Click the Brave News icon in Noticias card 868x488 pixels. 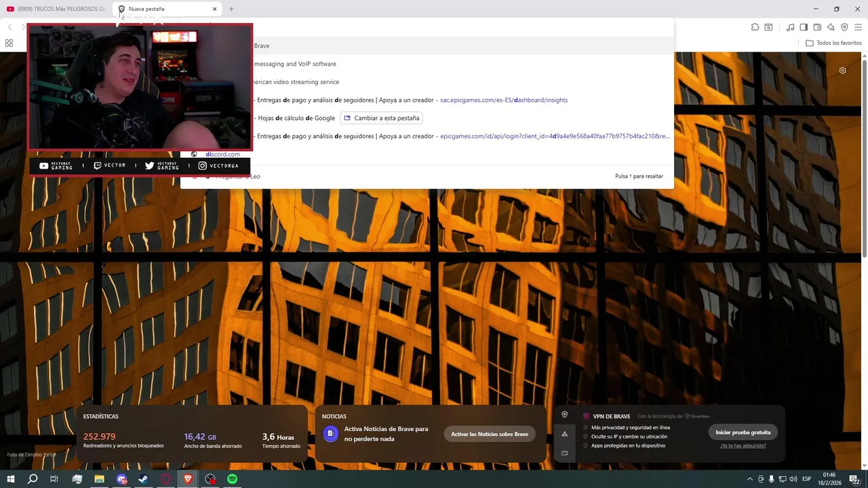coord(330,434)
